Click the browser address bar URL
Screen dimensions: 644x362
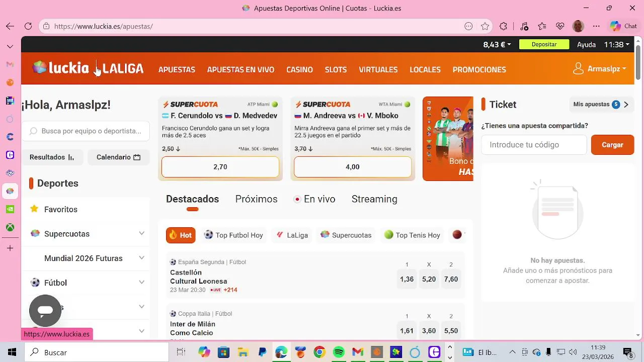tap(103, 26)
